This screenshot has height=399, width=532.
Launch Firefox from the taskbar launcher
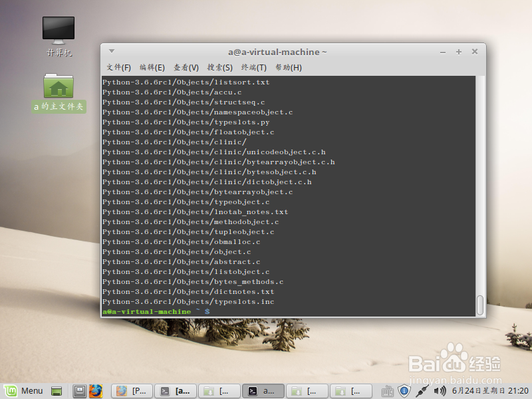96,391
